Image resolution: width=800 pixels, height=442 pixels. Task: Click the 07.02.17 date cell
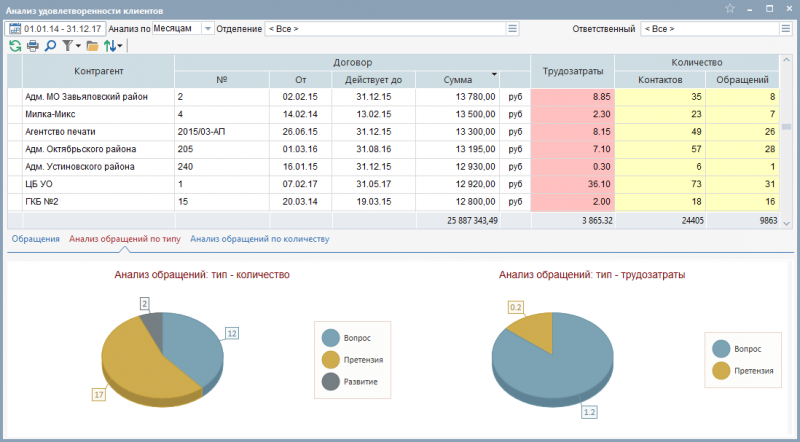[301, 184]
